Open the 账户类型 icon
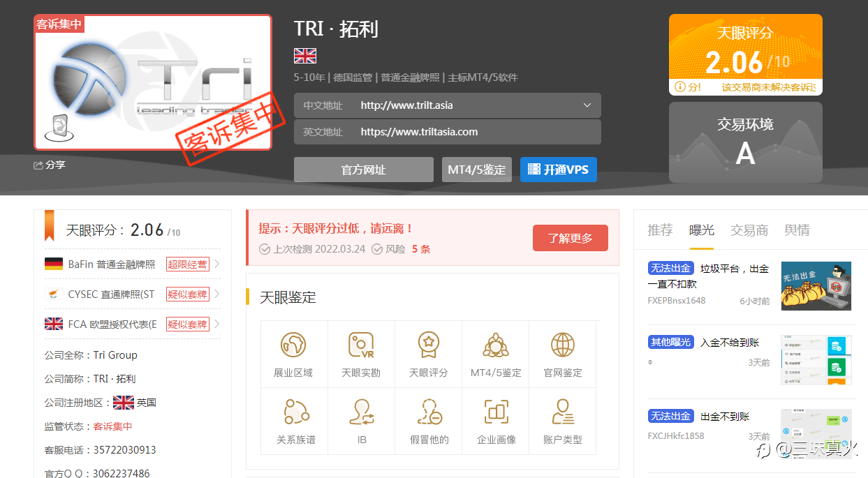 coord(563,412)
